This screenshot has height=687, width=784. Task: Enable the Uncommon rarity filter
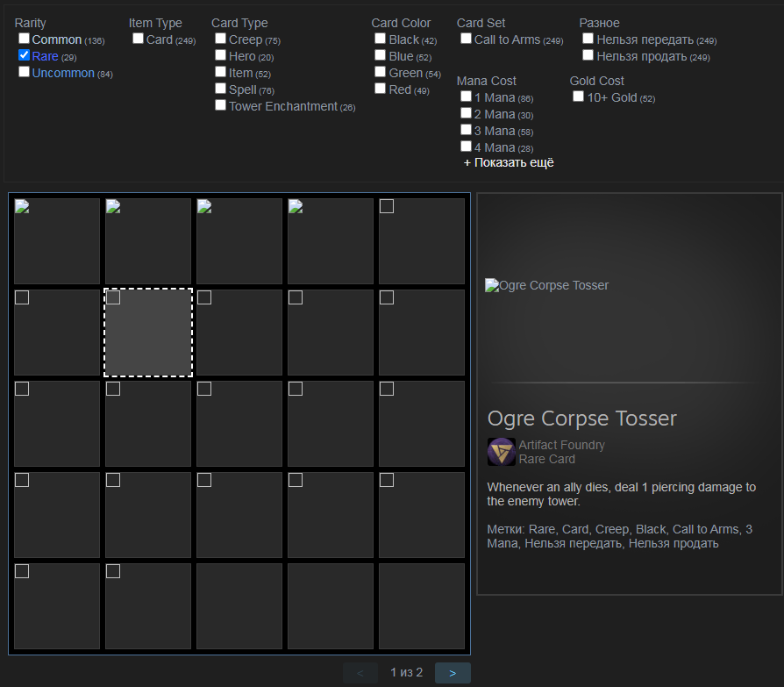[x=24, y=72]
